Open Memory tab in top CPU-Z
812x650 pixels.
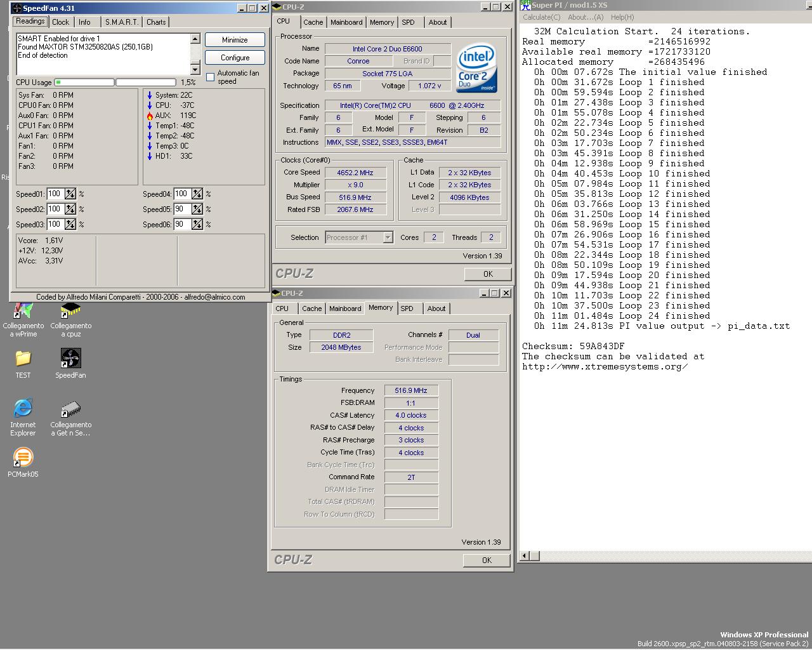coord(382,22)
